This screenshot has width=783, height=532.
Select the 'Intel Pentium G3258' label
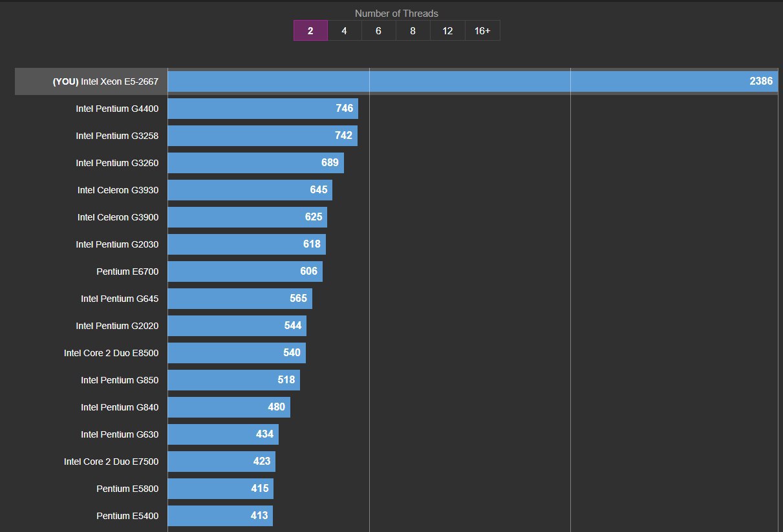117,136
